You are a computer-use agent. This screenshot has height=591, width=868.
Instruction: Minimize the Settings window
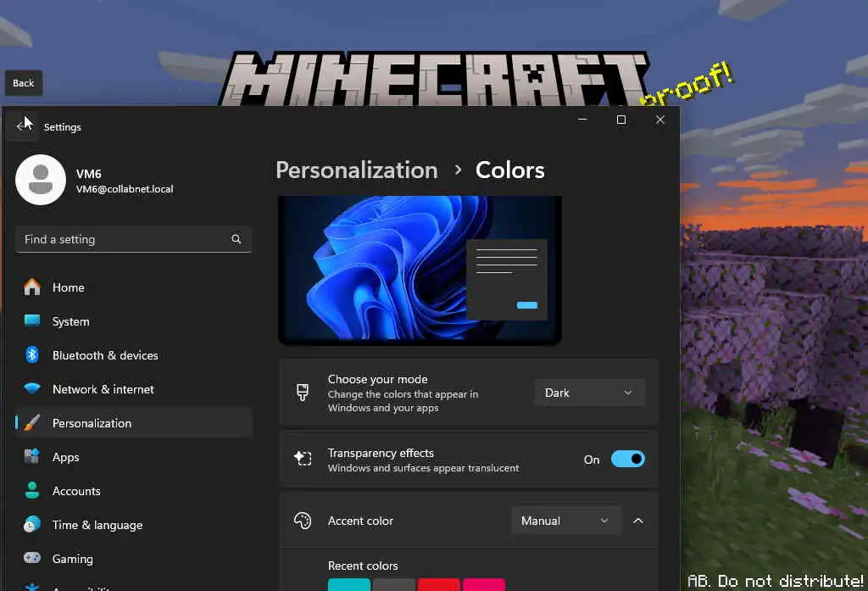tap(582, 119)
